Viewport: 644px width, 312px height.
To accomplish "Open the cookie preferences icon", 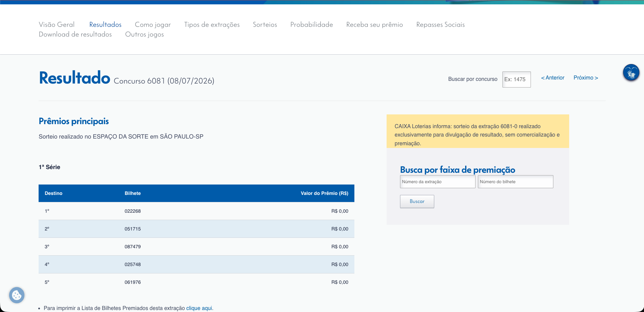I will [17, 295].
